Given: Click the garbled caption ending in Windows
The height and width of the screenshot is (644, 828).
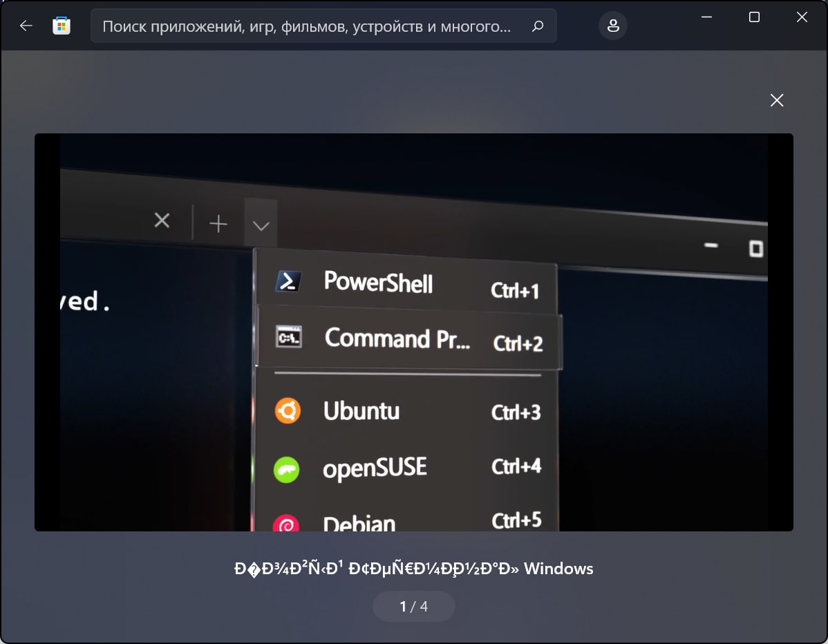Looking at the screenshot, I should (413, 569).
